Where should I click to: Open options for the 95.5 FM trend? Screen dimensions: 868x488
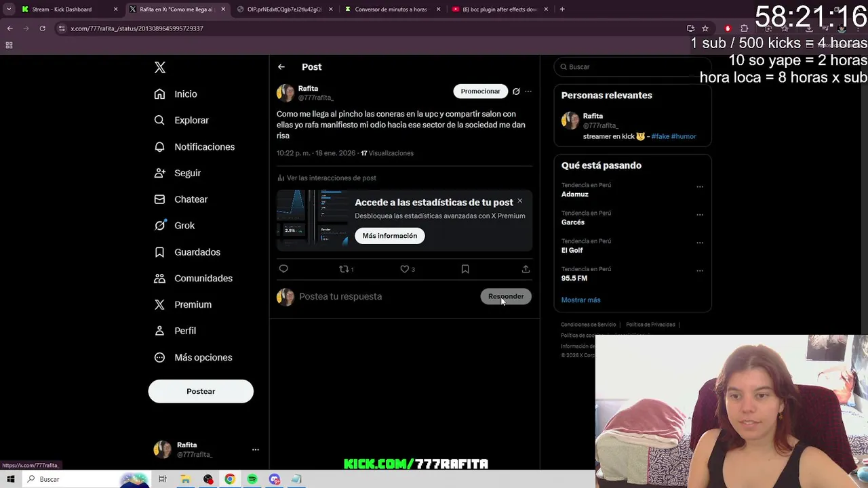(x=700, y=270)
